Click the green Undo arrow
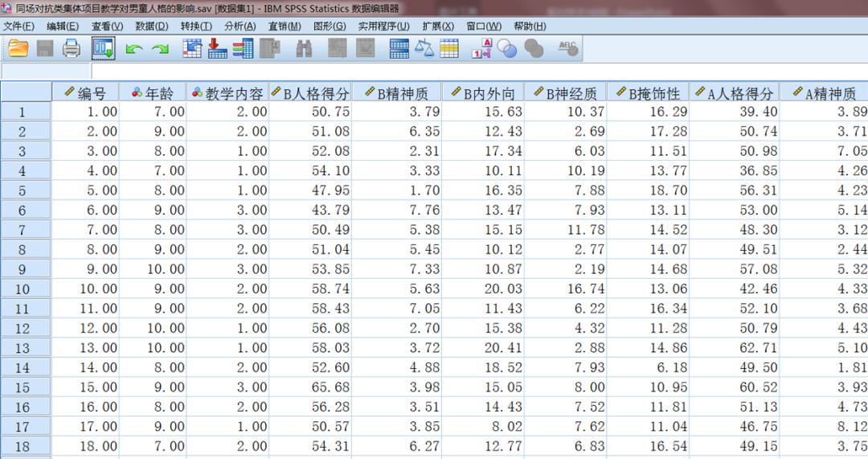This screenshot has height=459, width=868. point(133,50)
